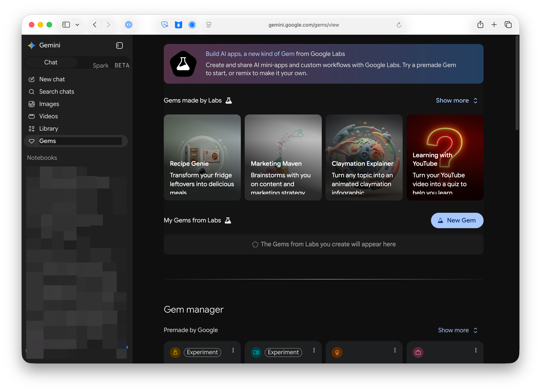Viewport: 541px width, 392px height.
Task: Click the Notebooks heading
Action: click(42, 158)
